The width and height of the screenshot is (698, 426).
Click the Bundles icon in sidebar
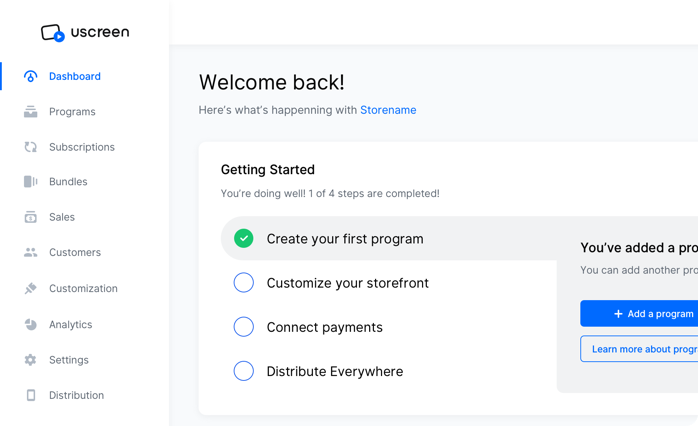30,182
